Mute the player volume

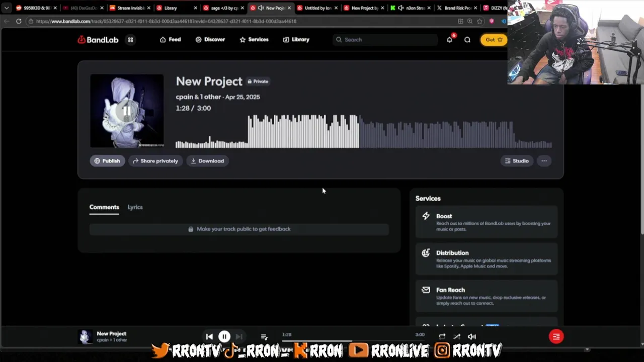tap(472, 337)
